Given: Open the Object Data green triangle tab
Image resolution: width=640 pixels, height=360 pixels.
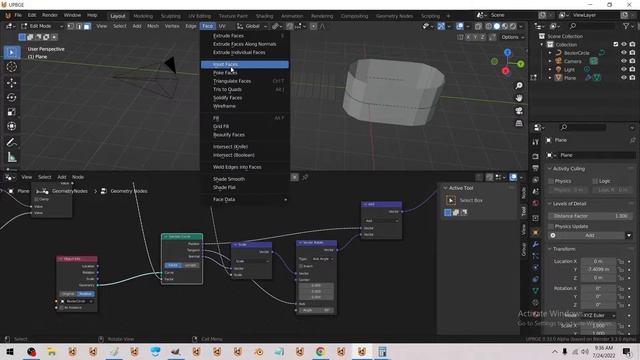Looking at the screenshot, I should (x=536, y=291).
